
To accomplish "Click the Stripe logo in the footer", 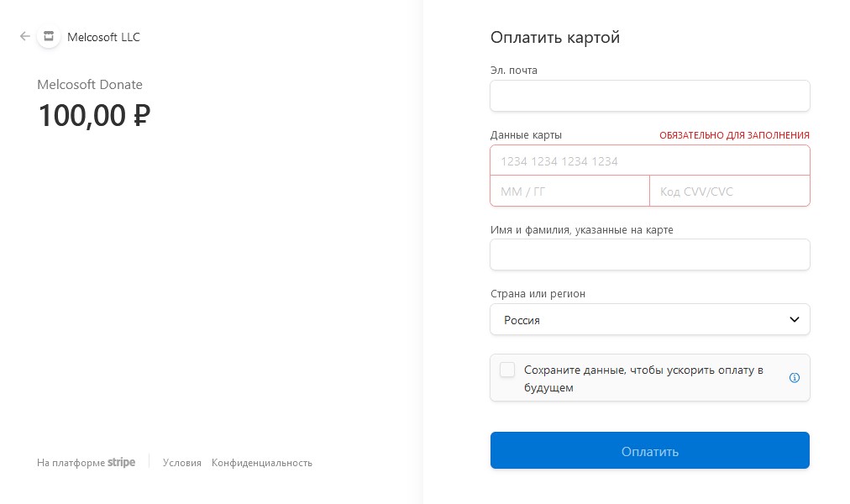I will pos(122,462).
